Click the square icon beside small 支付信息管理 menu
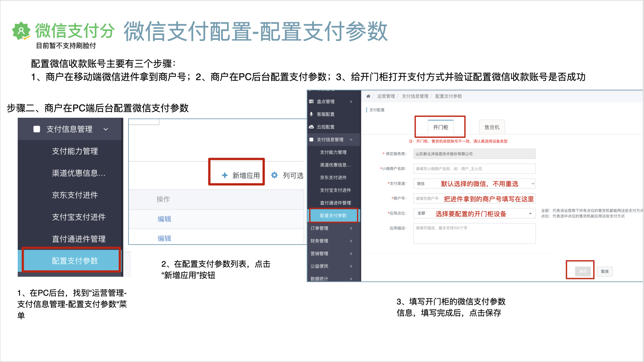The width and height of the screenshot is (644, 362). click(311, 140)
